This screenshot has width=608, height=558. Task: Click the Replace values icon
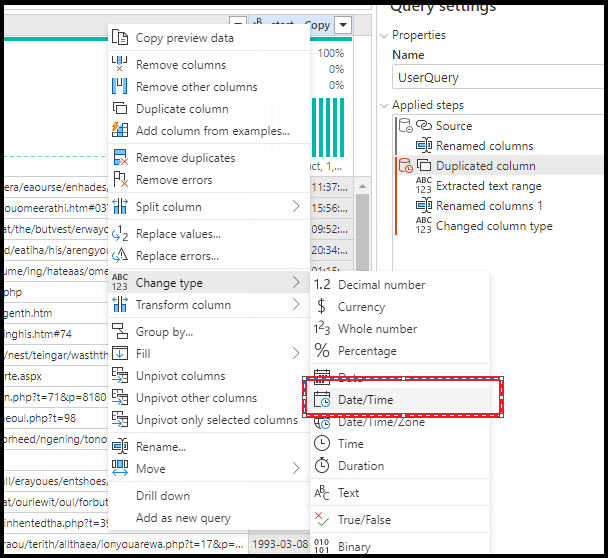coord(120,233)
